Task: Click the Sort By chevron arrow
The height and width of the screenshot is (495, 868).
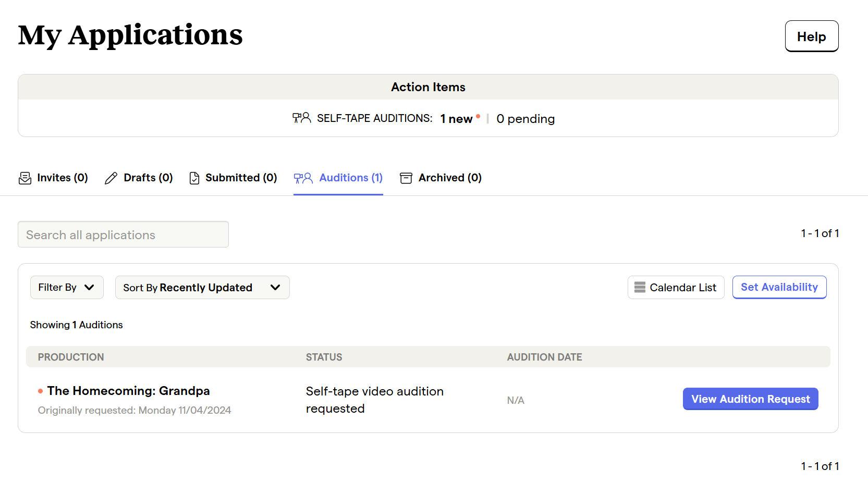Action: pyautogui.click(x=275, y=288)
